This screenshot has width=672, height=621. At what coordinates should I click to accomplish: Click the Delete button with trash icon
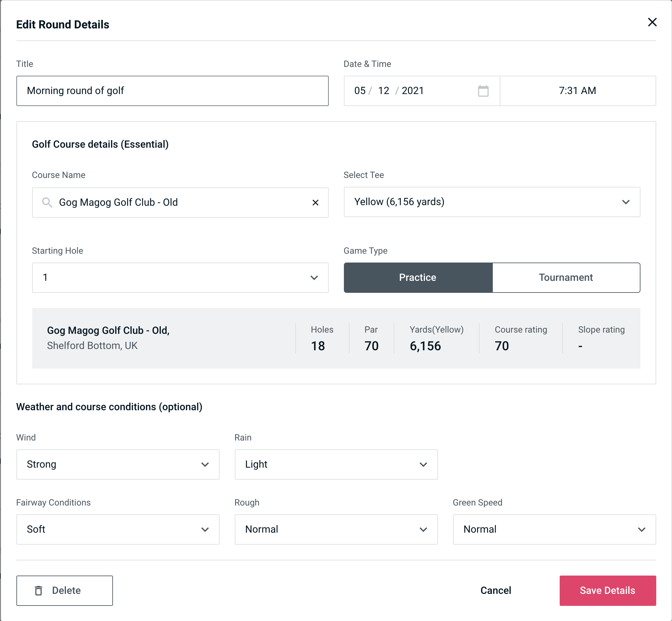(65, 591)
